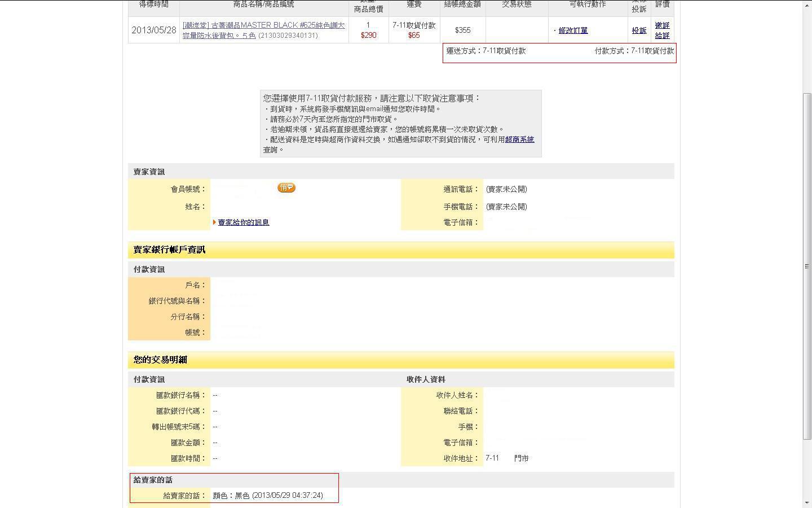812x508 pixels.
Task: Click the -- value beside 匯款金額
Action: coord(215,443)
